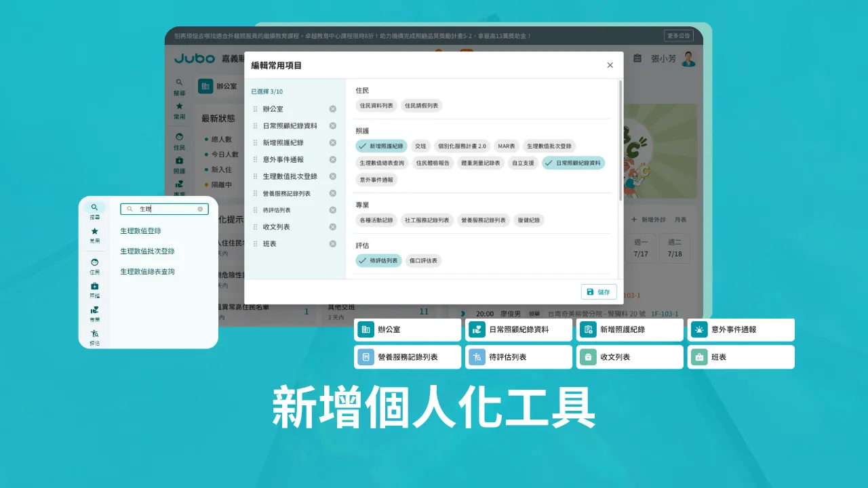Click the 更多公告 button in the announcement bar
The height and width of the screenshot is (488, 868).
pyautogui.click(x=678, y=36)
